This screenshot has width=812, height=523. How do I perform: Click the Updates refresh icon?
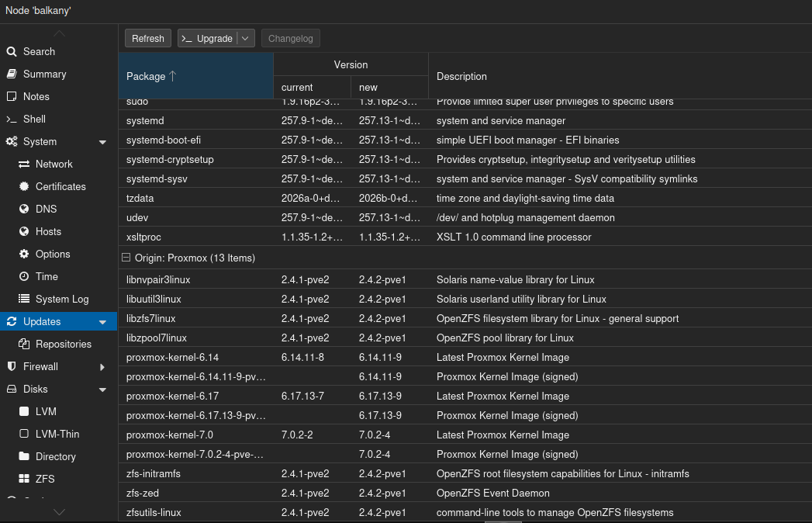tap(12, 321)
